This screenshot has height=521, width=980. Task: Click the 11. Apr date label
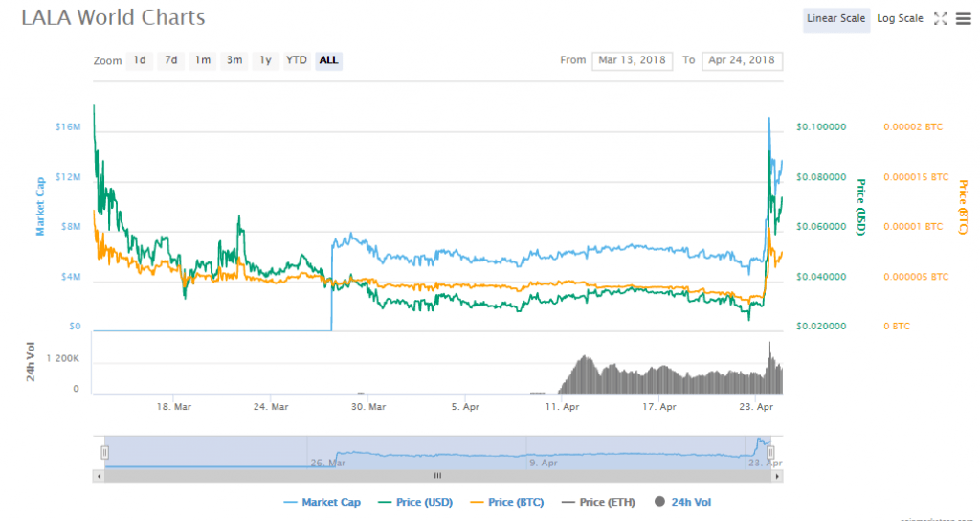click(x=561, y=407)
